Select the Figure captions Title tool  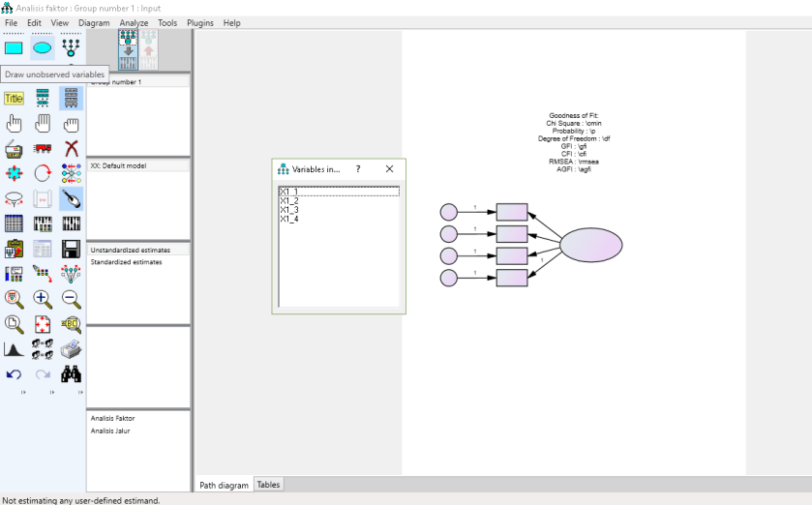(x=14, y=98)
